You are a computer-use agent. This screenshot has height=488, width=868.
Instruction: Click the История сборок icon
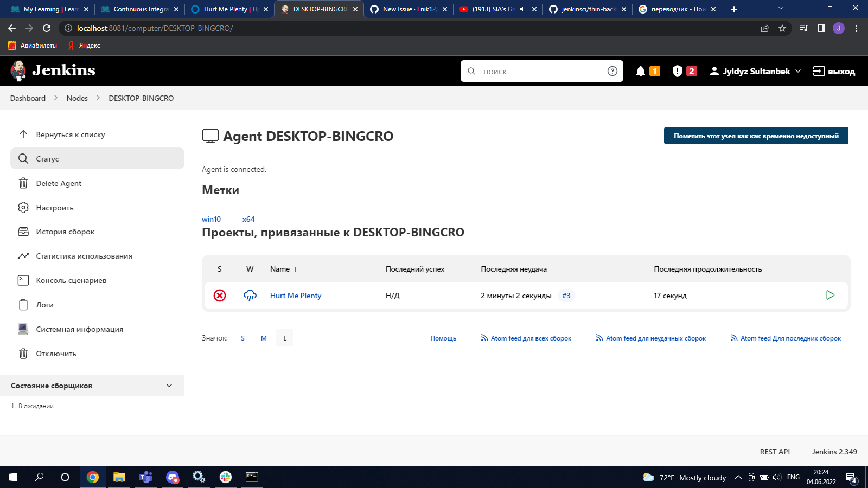(x=23, y=232)
